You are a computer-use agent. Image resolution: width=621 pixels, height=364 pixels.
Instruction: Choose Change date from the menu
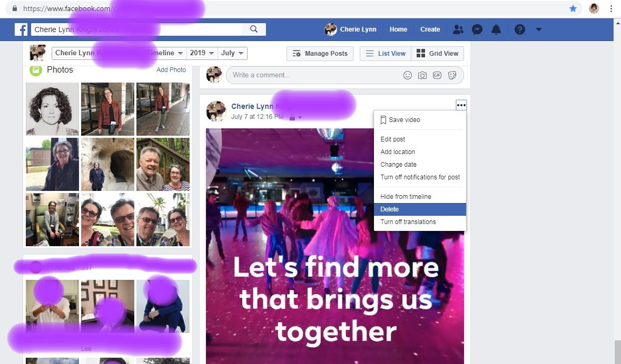(420, 165)
